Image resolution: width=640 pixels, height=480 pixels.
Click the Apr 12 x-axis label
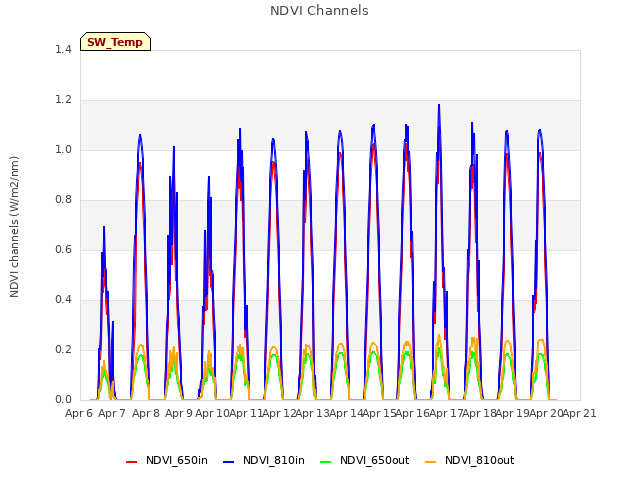279,413
